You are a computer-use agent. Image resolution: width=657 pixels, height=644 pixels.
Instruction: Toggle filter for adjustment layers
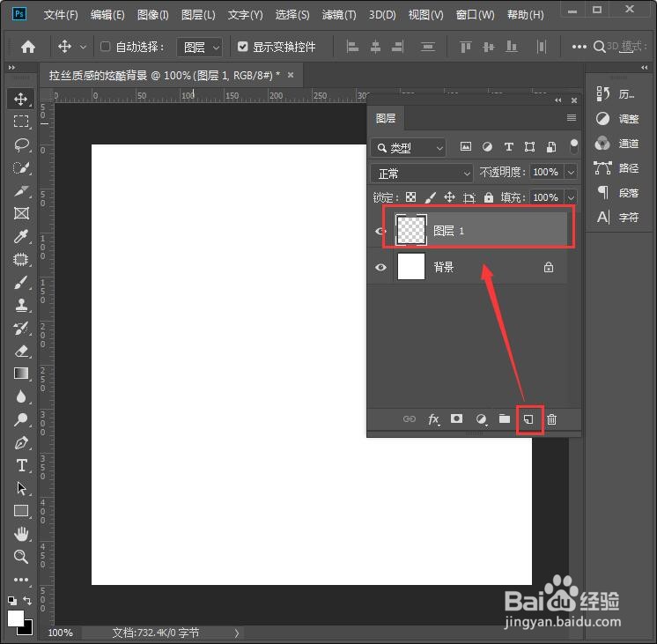coord(487,147)
